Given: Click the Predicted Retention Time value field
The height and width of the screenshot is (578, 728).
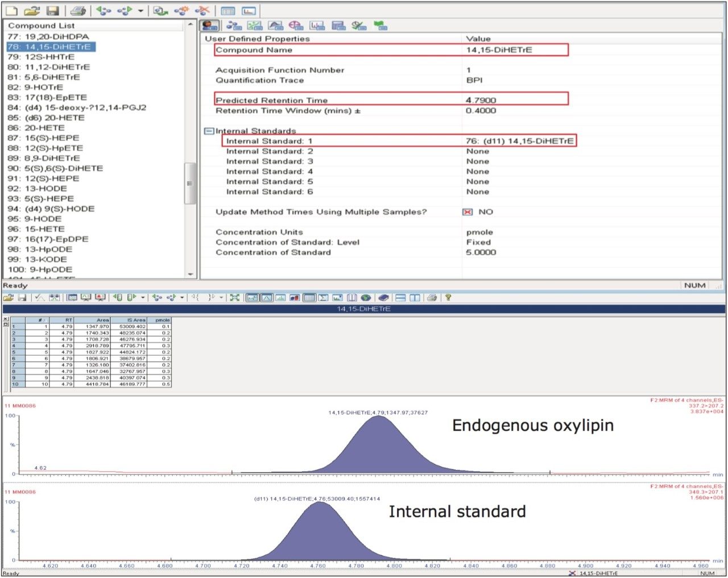Looking at the screenshot, I should [x=481, y=100].
